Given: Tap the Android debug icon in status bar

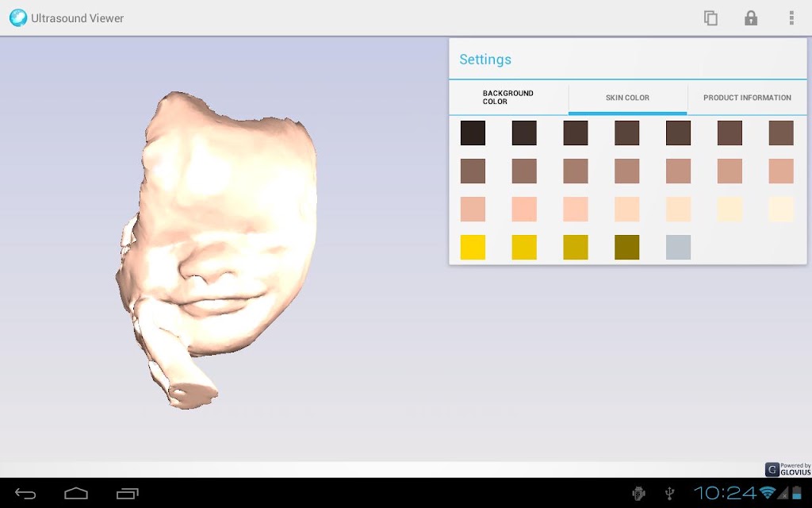Looking at the screenshot, I should (638, 493).
